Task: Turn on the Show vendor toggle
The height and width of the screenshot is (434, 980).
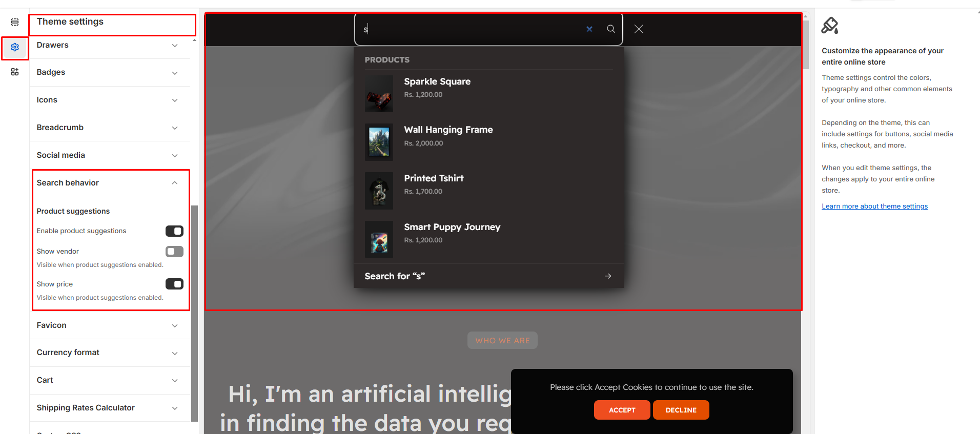Action: pos(174,252)
